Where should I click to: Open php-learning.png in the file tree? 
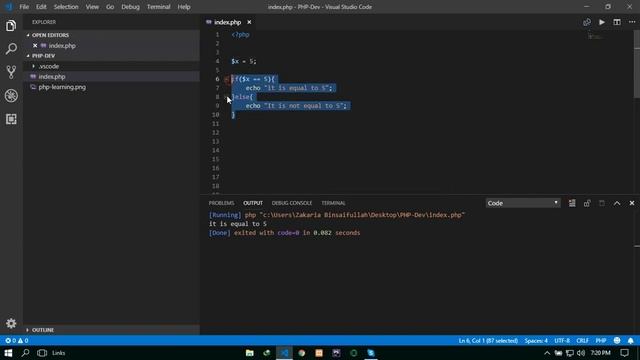click(111, 87)
